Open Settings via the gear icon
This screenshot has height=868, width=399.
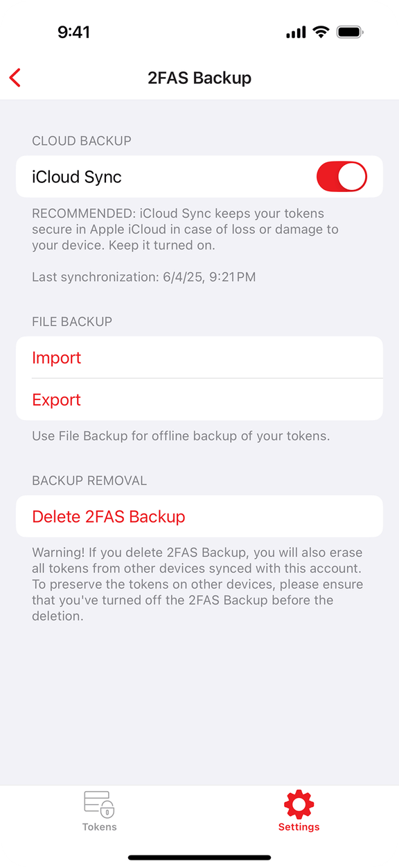tap(298, 803)
